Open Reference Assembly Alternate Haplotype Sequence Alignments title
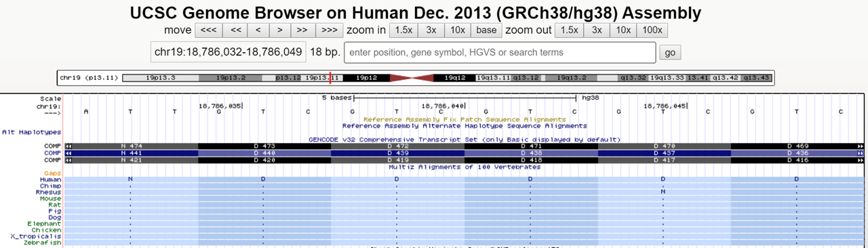Screen dimensions: 868x248 coord(465,125)
